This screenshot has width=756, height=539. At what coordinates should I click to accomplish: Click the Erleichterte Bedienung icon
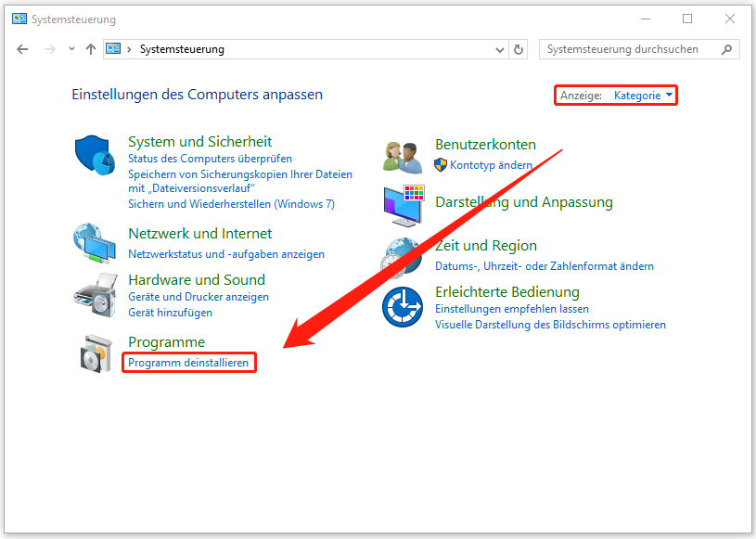pos(403,305)
